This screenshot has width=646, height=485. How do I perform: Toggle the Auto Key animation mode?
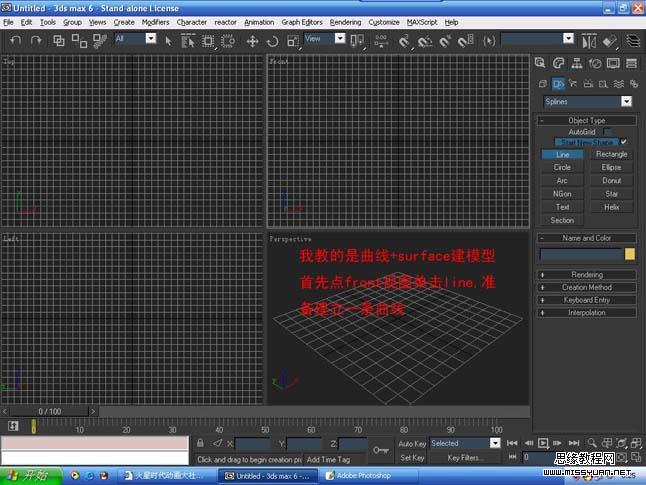(412, 444)
